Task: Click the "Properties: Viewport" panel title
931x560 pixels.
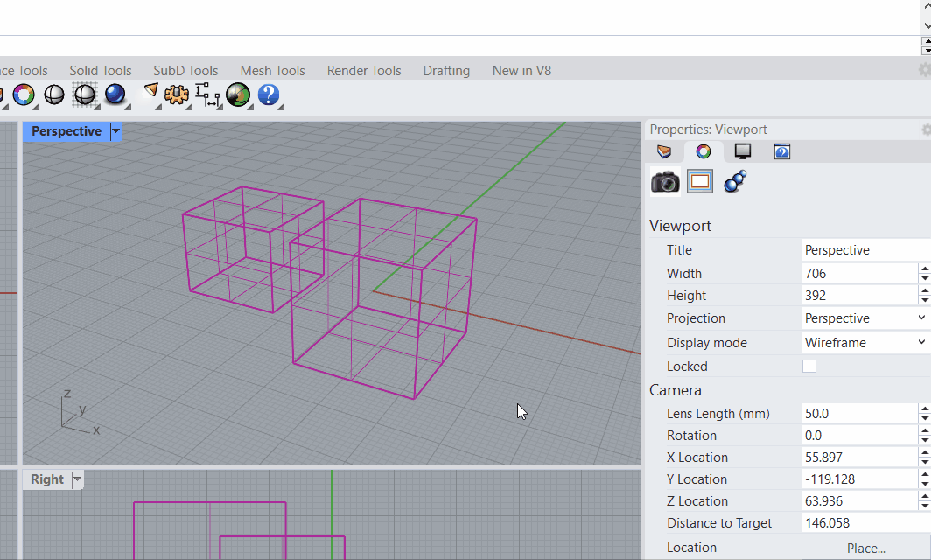Action: pos(708,129)
